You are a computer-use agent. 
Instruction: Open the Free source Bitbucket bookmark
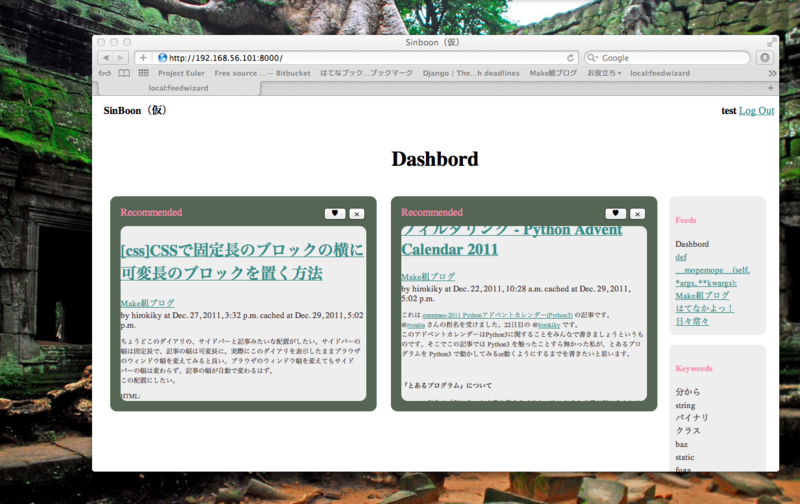pyautogui.click(x=262, y=73)
